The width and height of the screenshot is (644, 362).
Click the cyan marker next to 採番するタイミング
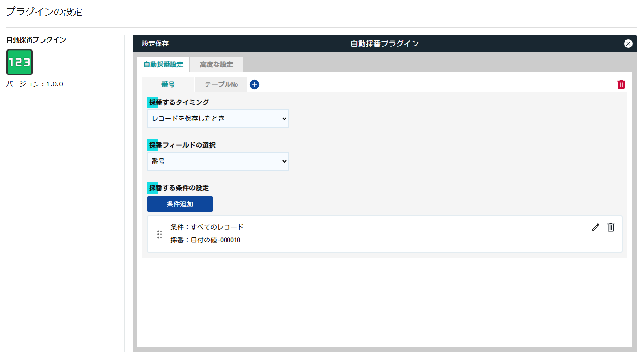coord(152,102)
